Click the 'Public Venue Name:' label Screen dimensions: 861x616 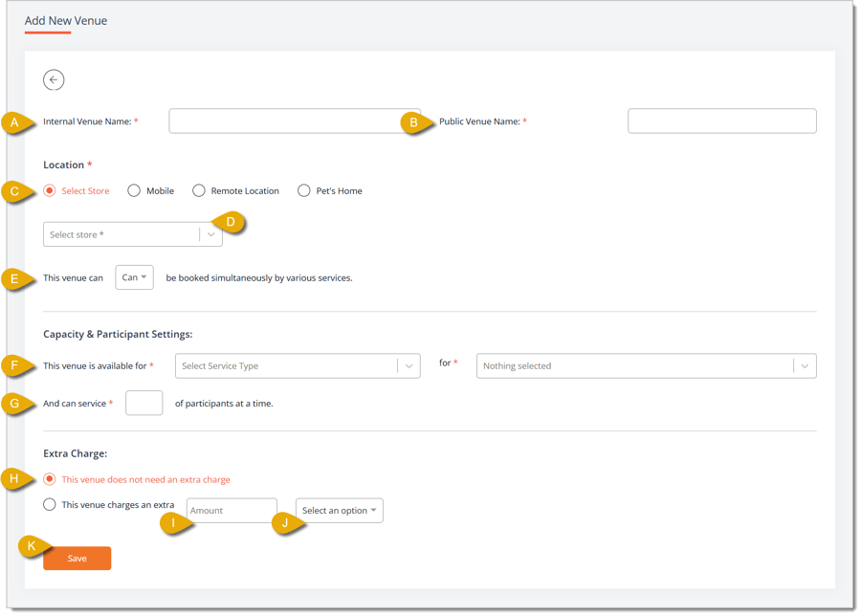(479, 121)
